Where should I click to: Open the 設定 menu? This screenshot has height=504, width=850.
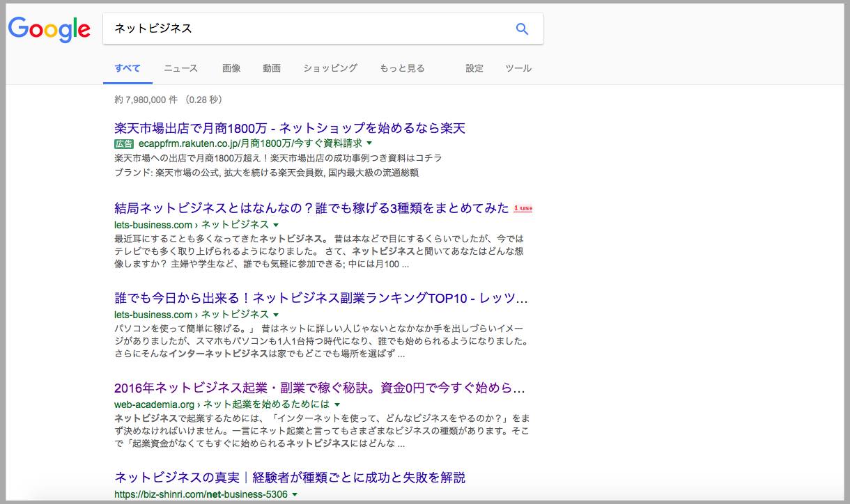pos(474,68)
